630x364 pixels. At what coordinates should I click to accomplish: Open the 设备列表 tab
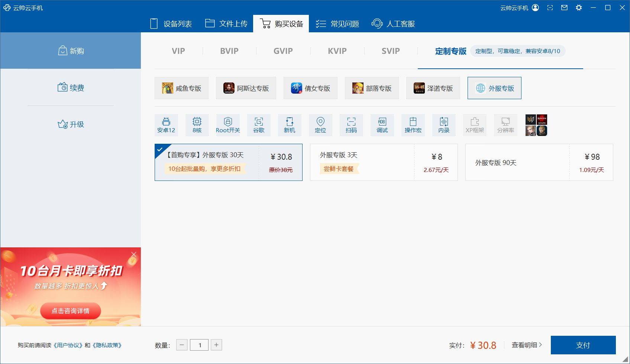point(171,24)
